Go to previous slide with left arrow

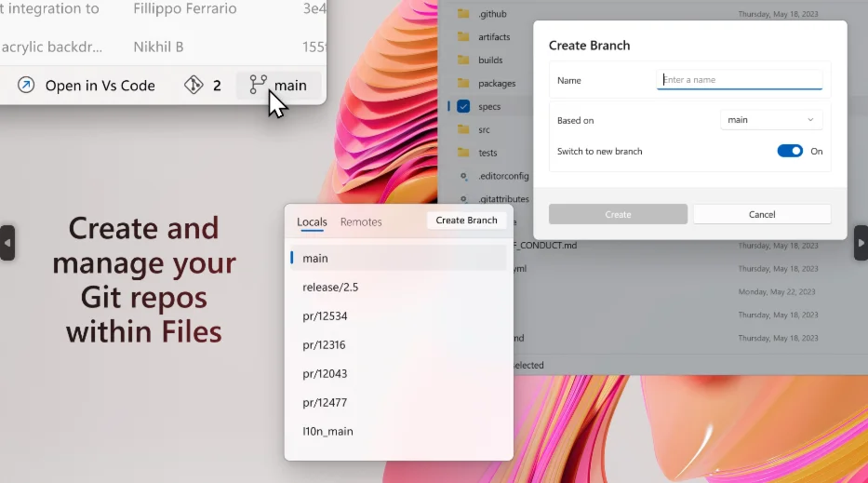pos(7,243)
